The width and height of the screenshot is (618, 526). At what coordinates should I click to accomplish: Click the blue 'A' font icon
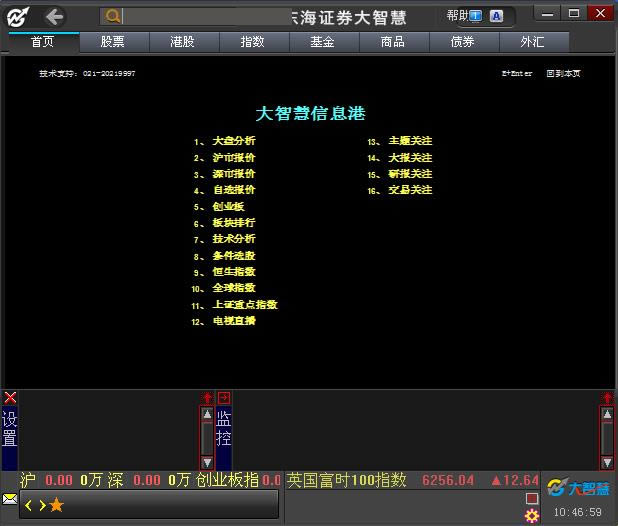tap(496, 16)
